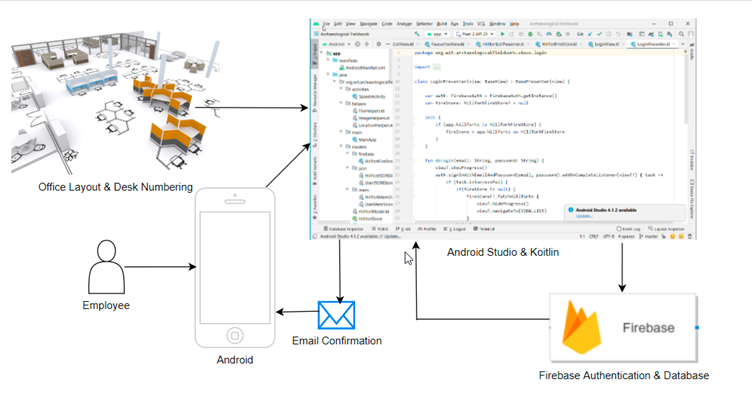Click the UTF-8 encoding status entry

(608, 236)
